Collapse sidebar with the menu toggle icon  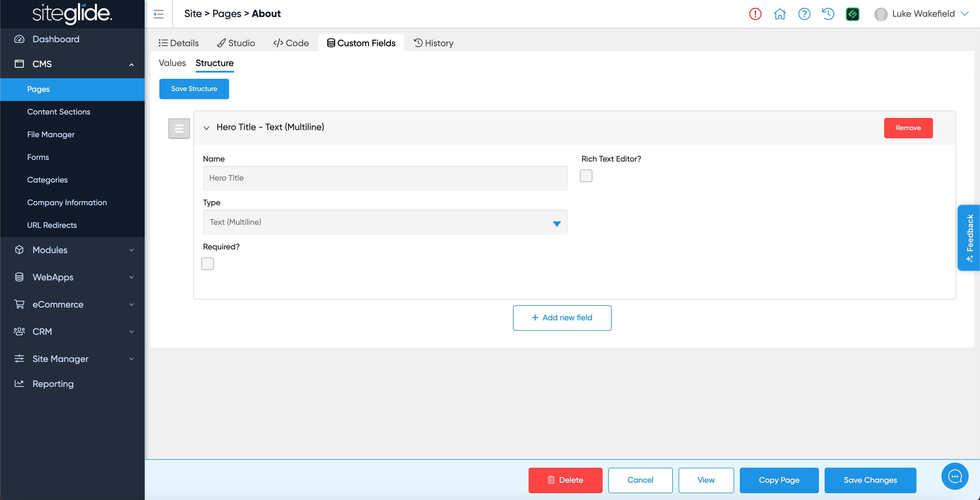159,14
